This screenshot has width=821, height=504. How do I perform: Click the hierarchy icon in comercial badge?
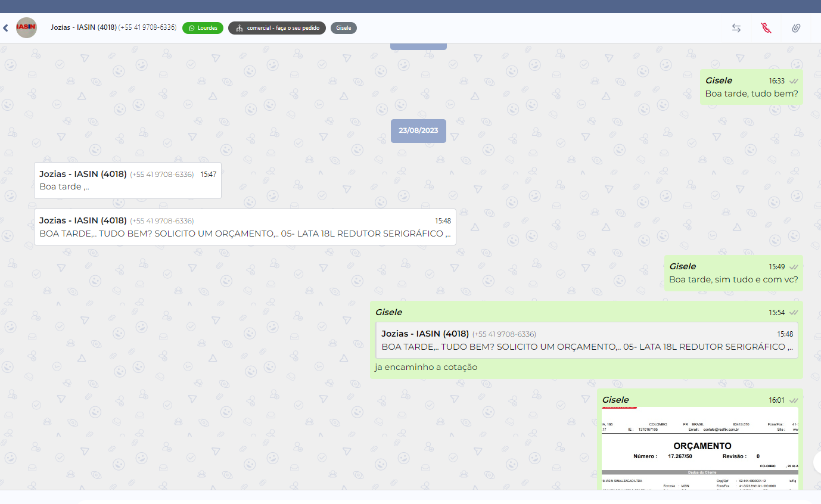pos(239,28)
